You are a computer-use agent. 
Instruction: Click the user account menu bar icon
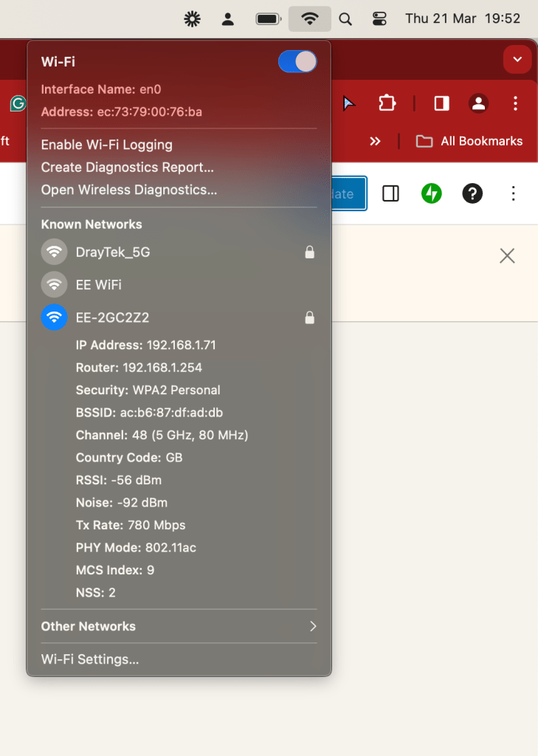click(x=227, y=19)
